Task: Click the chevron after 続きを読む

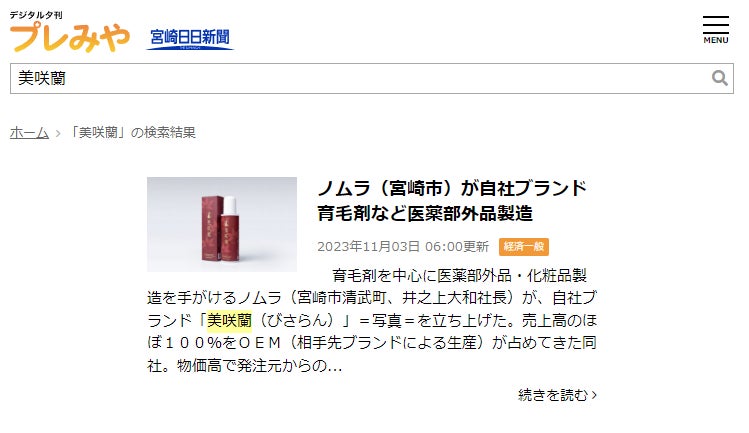Action: pos(594,395)
